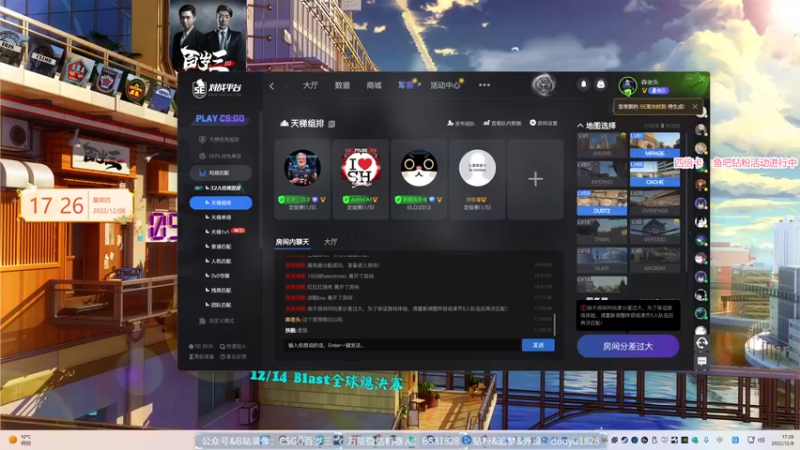Open first player's avatar card
Screen dimensions: 800x450
(x=302, y=168)
